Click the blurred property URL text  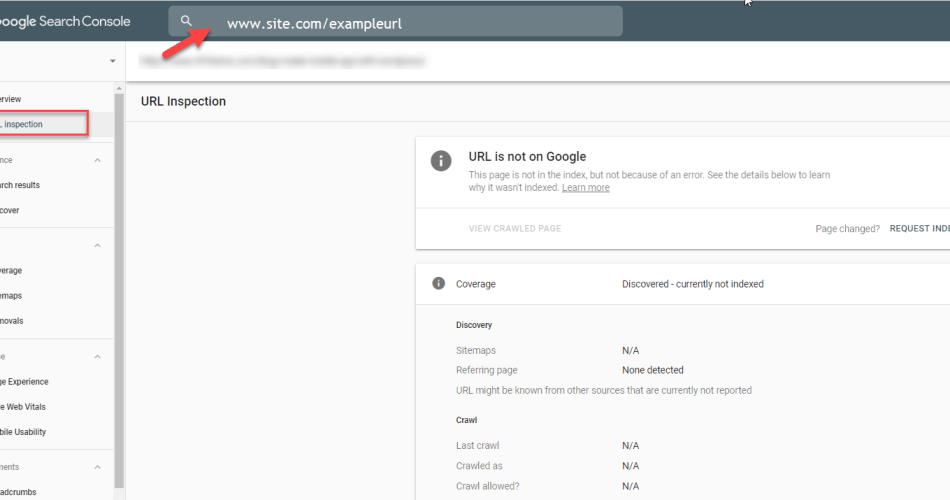[282, 61]
